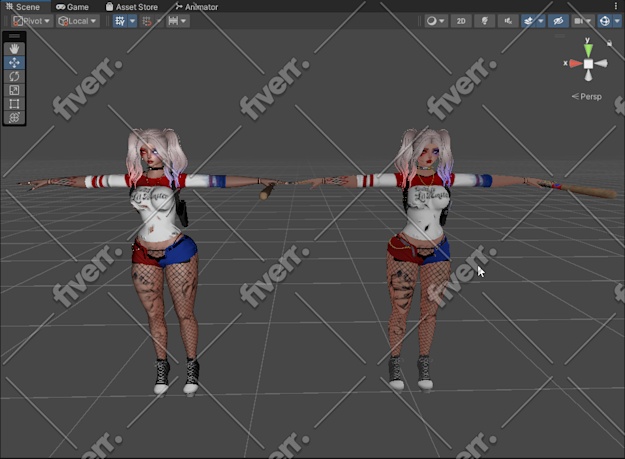Expand the grid snapping options arrow
Image resolution: width=625 pixels, height=459 pixels.
[159, 21]
